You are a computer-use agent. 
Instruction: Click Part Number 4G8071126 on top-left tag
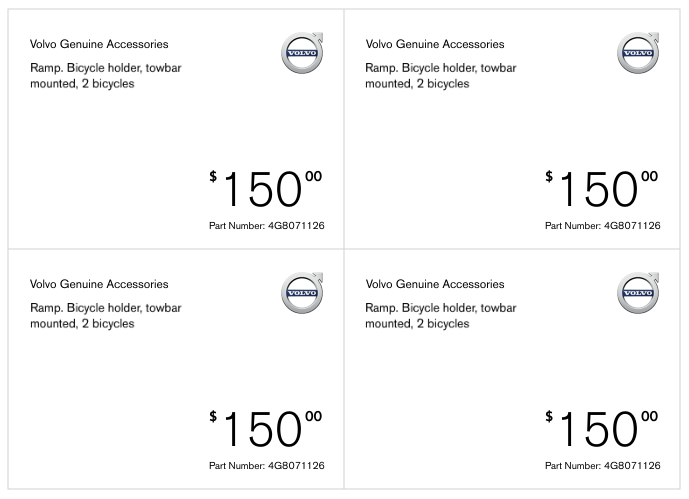[x=266, y=226]
